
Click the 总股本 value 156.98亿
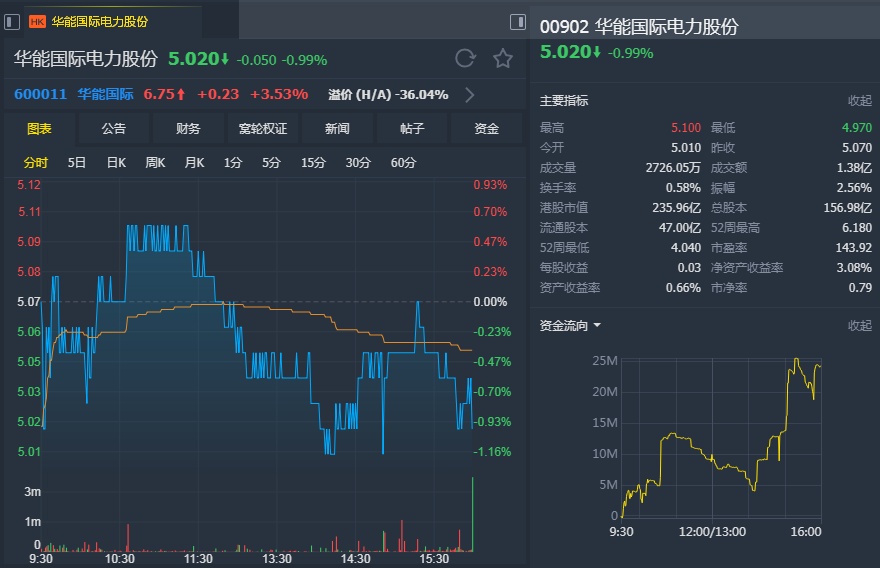tap(847, 208)
